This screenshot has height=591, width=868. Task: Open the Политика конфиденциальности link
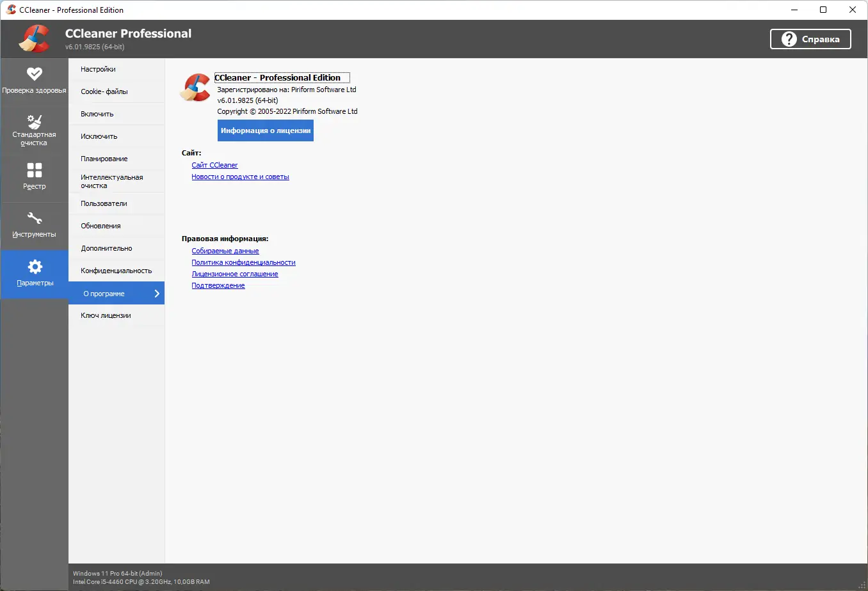[243, 262]
